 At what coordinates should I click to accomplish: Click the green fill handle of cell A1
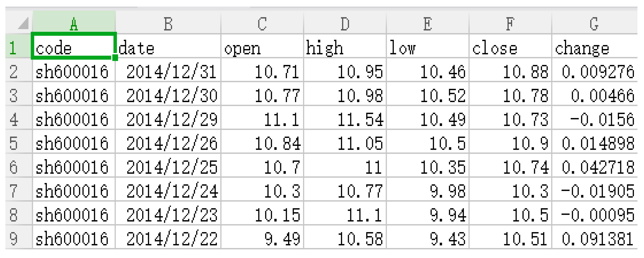(115, 58)
